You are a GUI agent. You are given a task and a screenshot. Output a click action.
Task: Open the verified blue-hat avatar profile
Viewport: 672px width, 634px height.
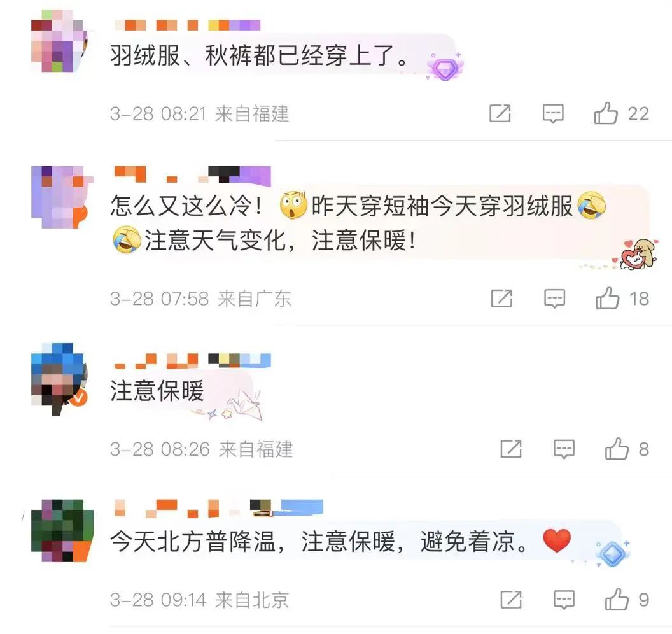tap(59, 379)
